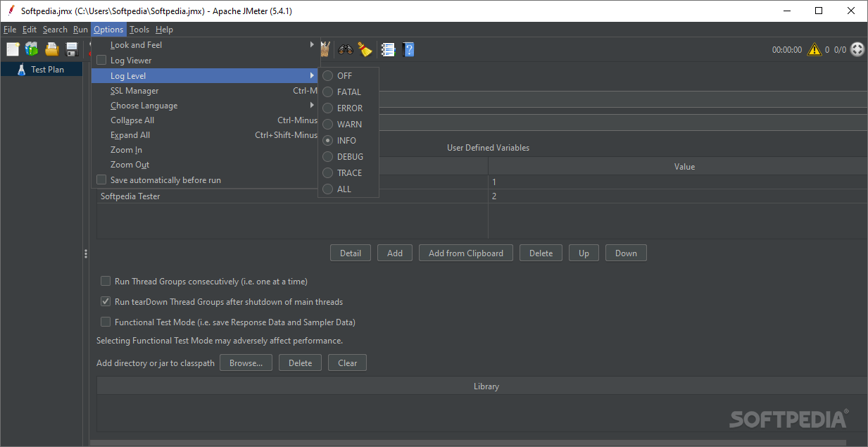Open the Help menu
868x447 pixels.
[x=164, y=30]
